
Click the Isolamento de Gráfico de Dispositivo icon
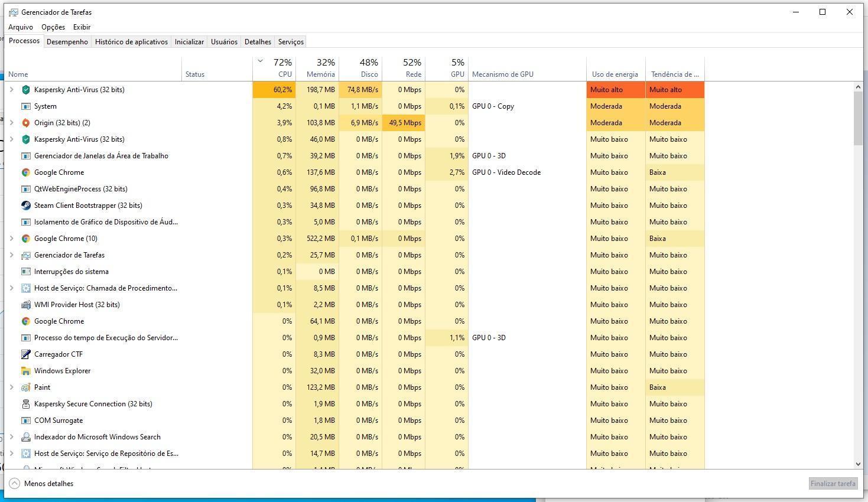point(25,222)
